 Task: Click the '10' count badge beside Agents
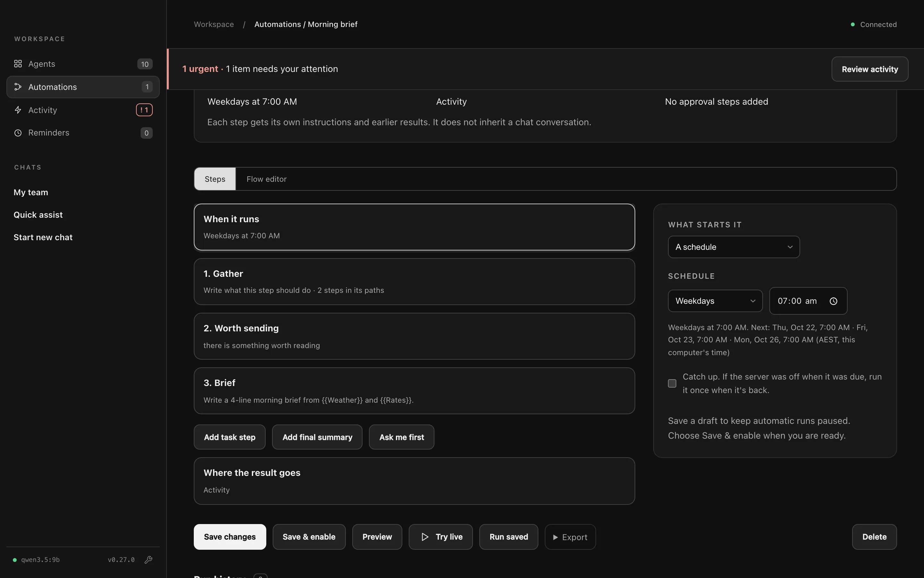click(145, 64)
